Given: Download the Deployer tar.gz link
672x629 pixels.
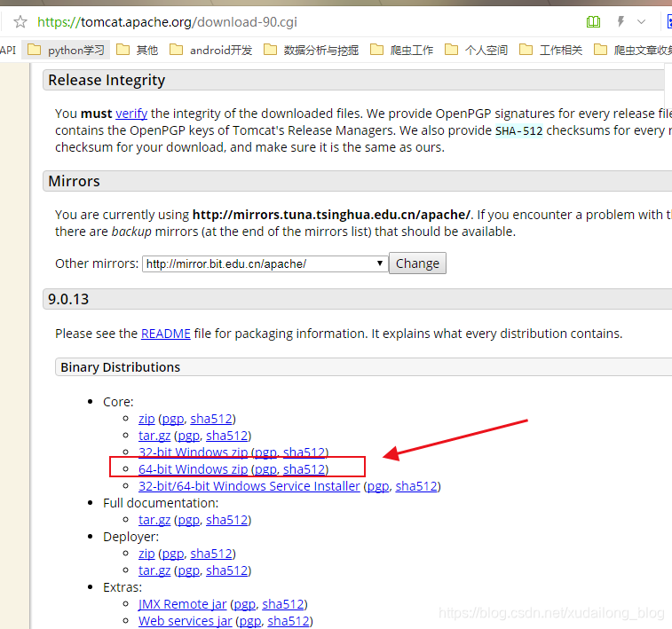Looking at the screenshot, I should tap(154, 570).
